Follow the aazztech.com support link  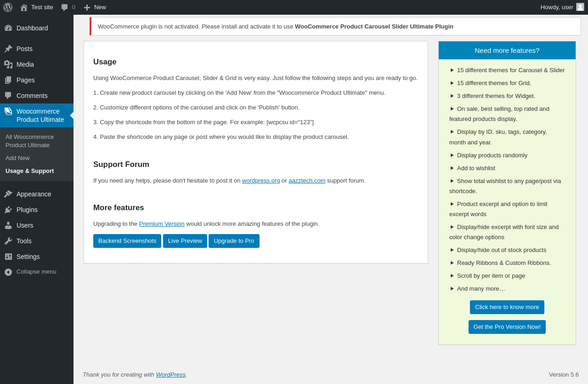tap(307, 181)
